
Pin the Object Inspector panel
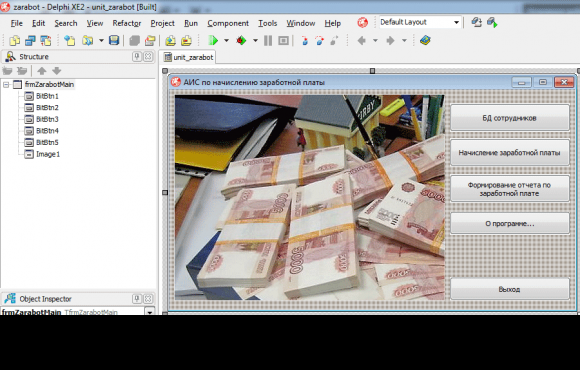(x=137, y=299)
